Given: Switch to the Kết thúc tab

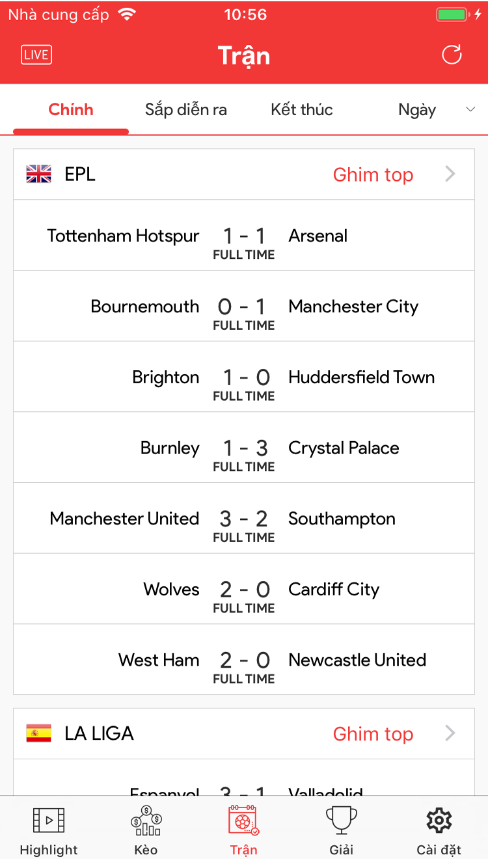Looking at the screenshot, I should click(302, 109).
